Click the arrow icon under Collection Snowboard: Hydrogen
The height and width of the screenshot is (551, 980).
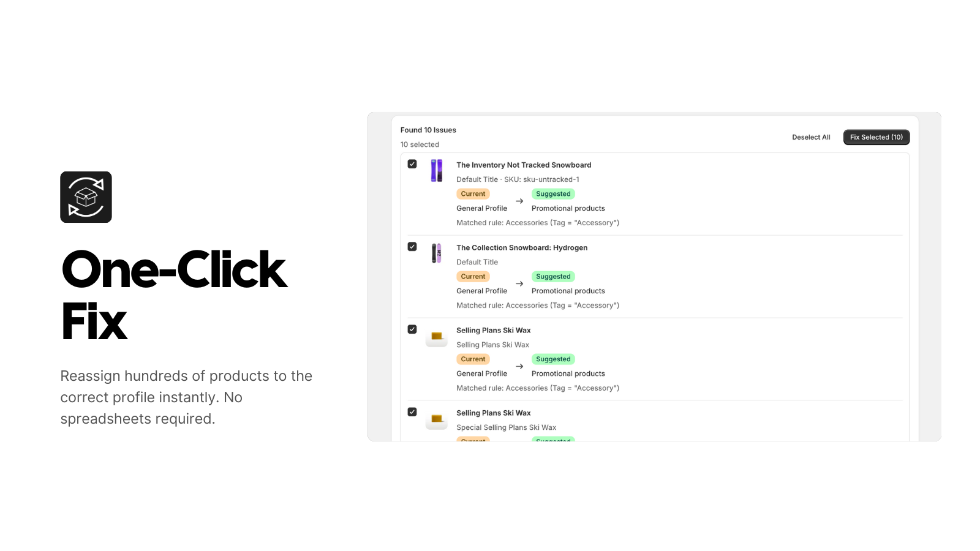[x=519, y=283]
